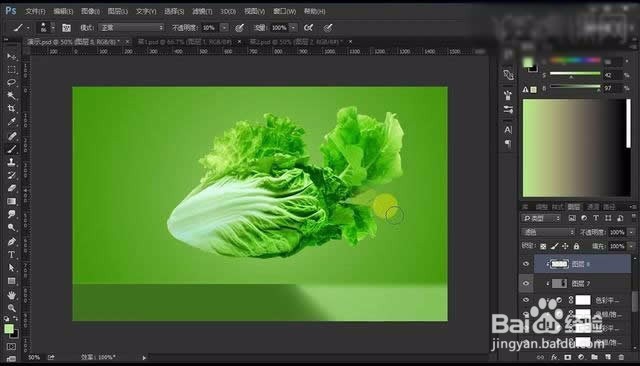This screenshot has width=640, height=366.
Task: Select the Magic Wand tool
Action: coord(11,95)
